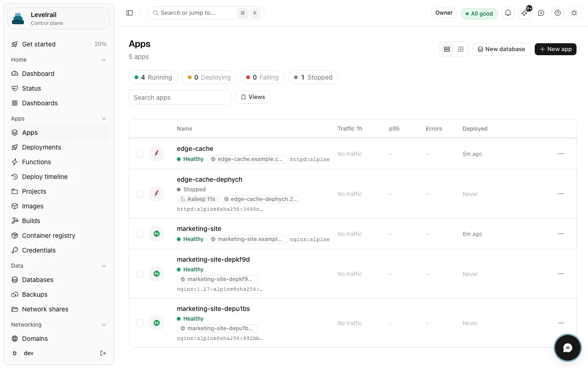The width and height of the screenshot is (588, 368).
Task: Open the edge-cache-dephych app name
Action: coord(209,179)
